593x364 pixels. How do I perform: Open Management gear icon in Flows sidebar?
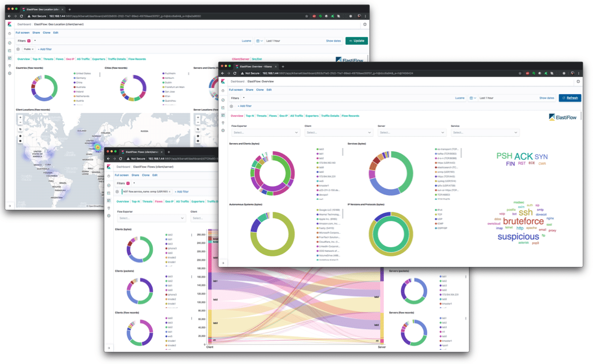109,216
